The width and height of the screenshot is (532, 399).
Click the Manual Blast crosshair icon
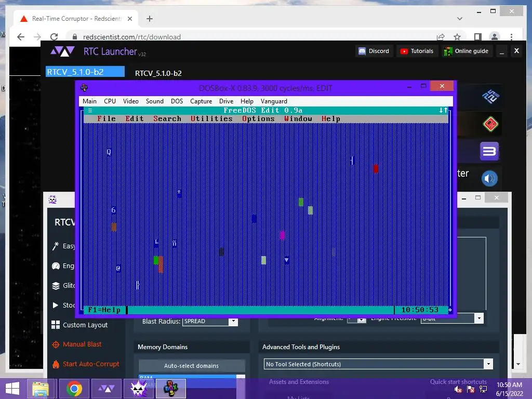coord(56,345)
